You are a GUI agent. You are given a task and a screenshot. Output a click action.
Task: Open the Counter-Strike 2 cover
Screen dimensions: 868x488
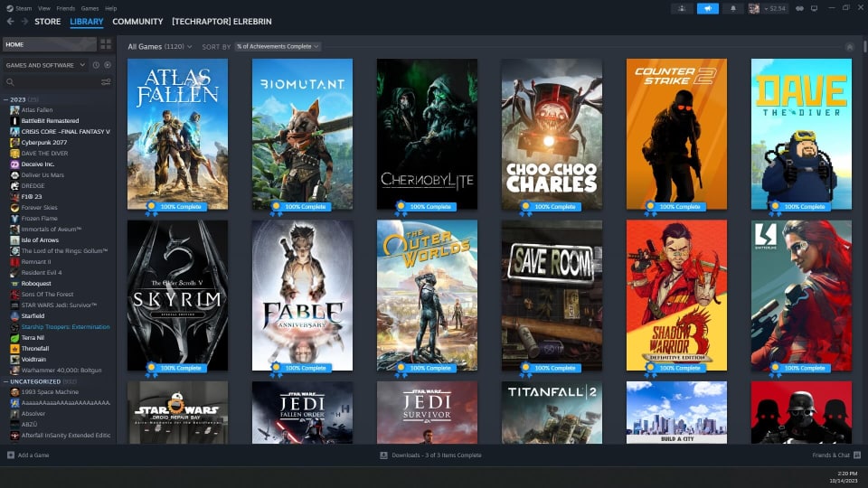(676, 134)
